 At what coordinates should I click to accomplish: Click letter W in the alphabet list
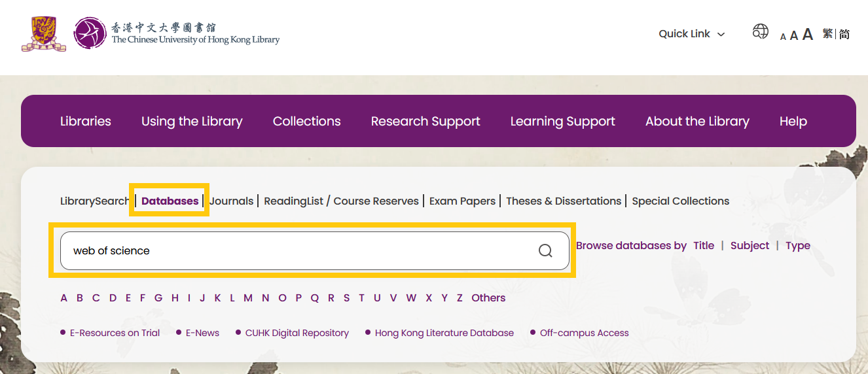(x=411, y=297)
